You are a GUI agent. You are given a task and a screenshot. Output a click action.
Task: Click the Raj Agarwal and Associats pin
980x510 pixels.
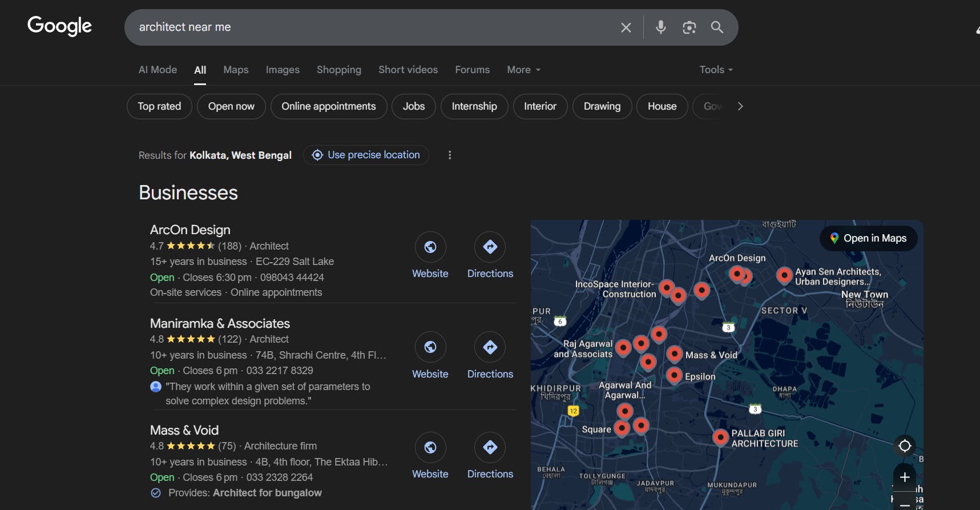[x=623, y=348]
